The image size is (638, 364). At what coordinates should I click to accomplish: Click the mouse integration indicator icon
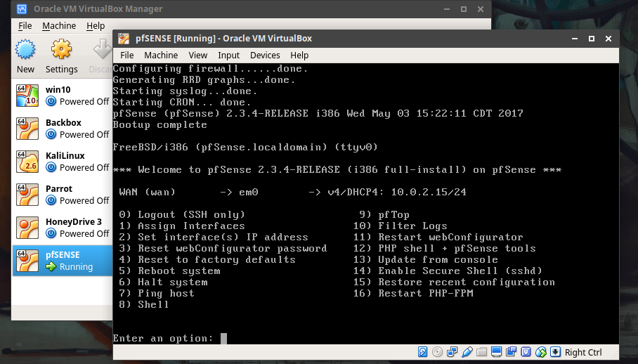point(541,352)
